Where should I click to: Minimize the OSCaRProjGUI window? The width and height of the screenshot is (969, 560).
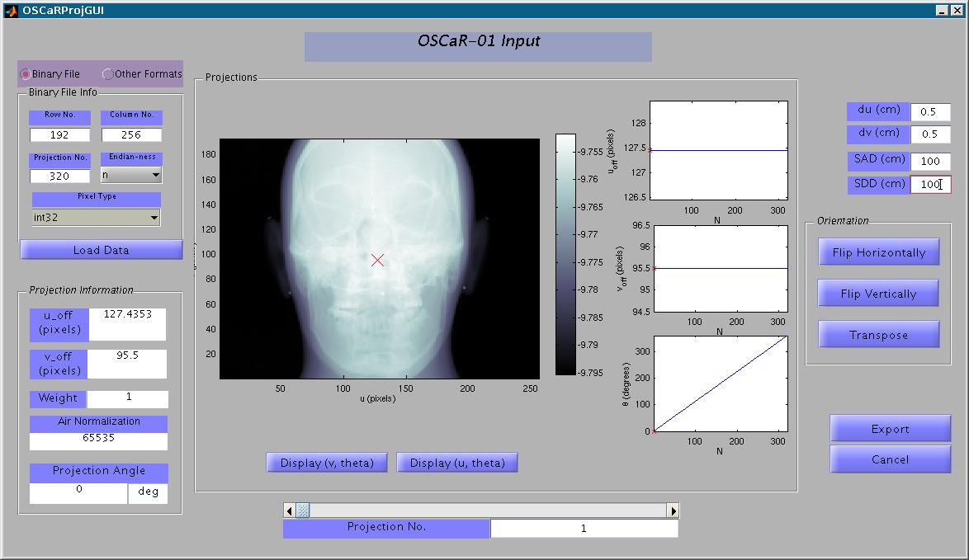coord(941,11)
